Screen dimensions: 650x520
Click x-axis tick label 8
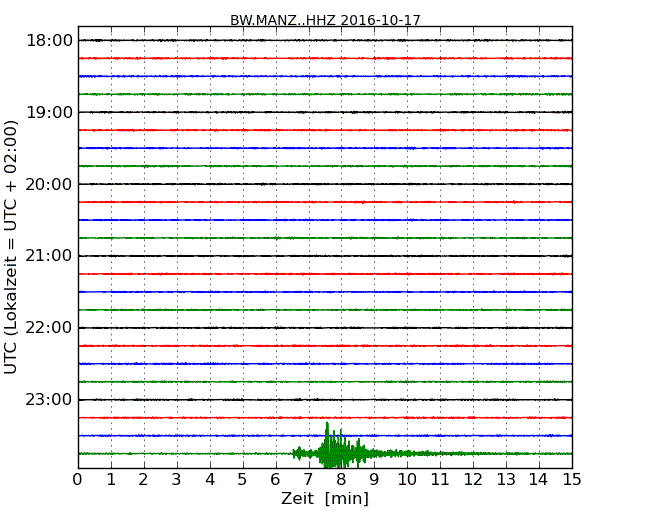tap(342, 480)
